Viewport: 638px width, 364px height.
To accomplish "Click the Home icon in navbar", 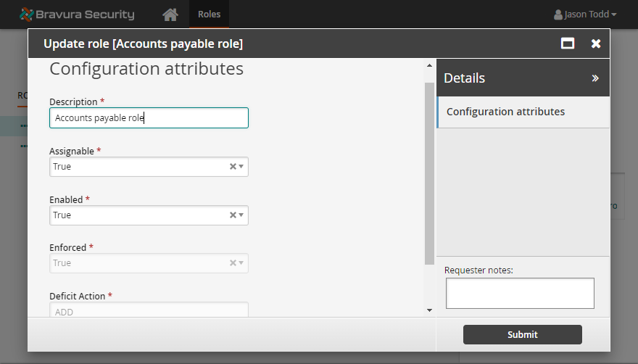I will [x=170, y=15].
